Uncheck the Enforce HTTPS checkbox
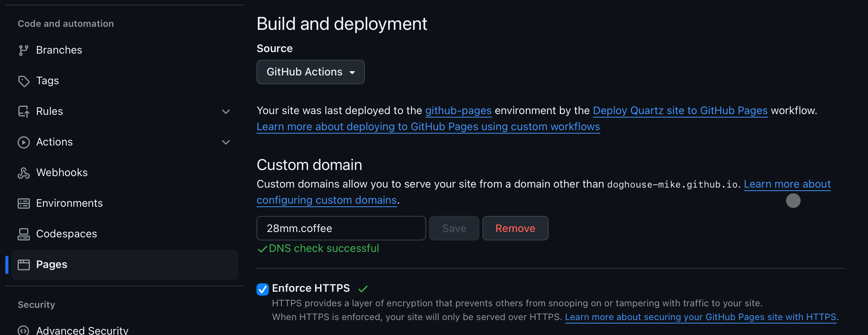868x335 pixels. point(262,289)
